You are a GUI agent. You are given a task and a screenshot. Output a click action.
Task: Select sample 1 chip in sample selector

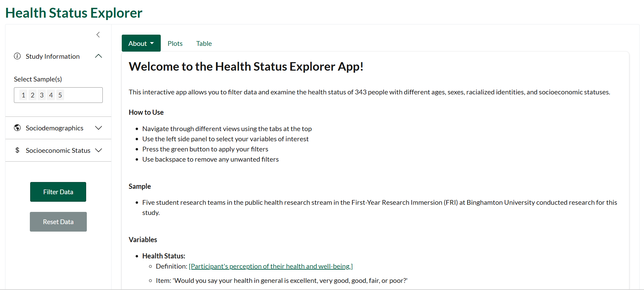[23, 95]
